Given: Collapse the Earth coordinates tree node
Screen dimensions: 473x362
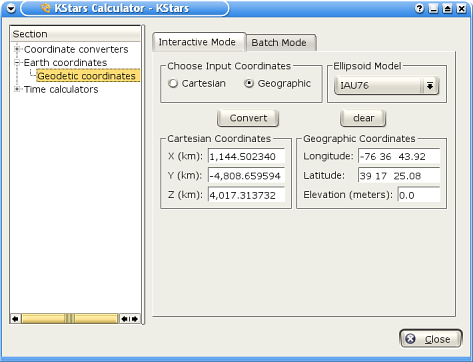Looking at the screenshot, I should [17, 63].
